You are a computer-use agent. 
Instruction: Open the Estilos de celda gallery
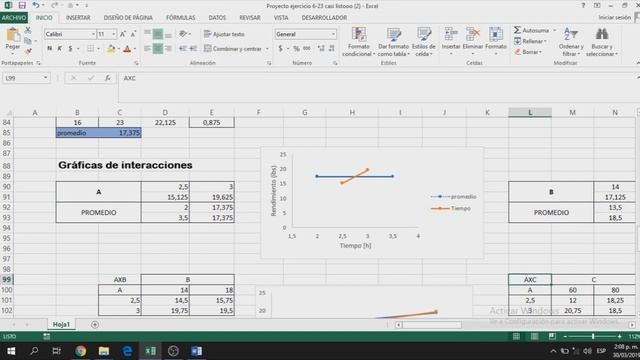424,41
